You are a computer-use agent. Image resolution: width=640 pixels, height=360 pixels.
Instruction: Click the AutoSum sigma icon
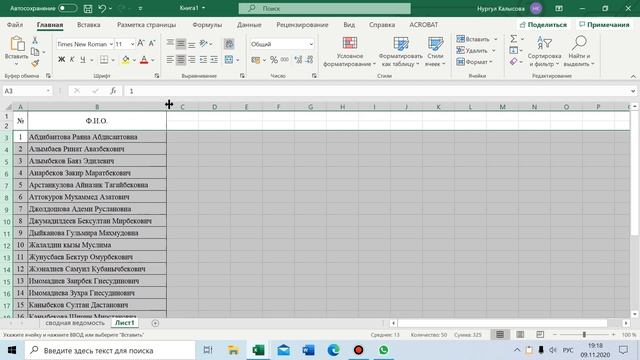pyautogui.click(x=513, y=39)
